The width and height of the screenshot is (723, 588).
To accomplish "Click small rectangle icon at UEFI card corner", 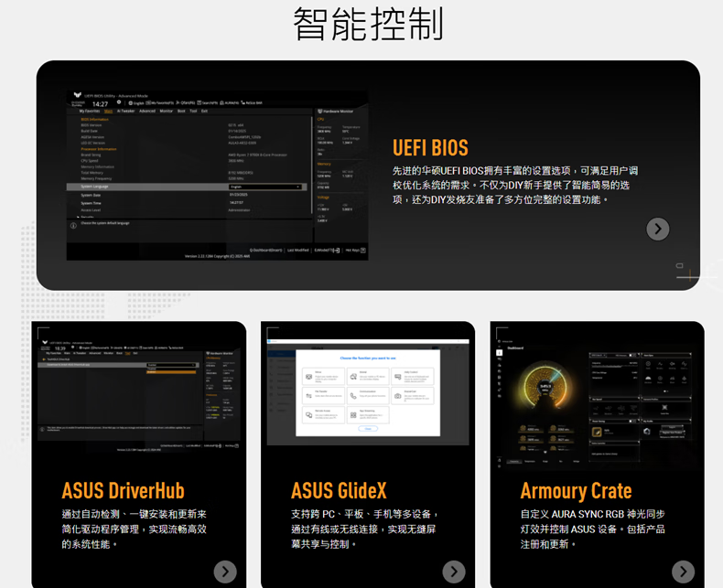I will coord(680,266).
